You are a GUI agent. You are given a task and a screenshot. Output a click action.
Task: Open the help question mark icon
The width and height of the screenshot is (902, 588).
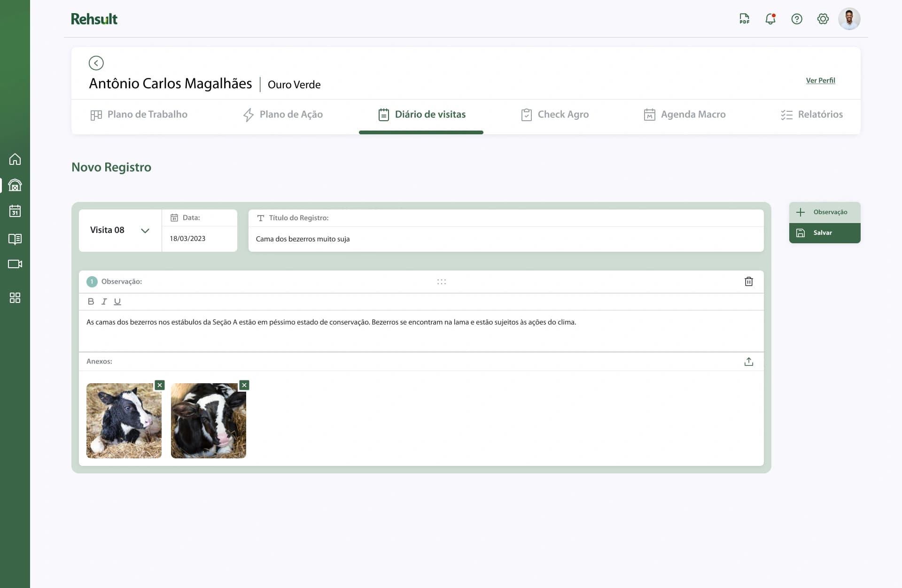point(797,19)
